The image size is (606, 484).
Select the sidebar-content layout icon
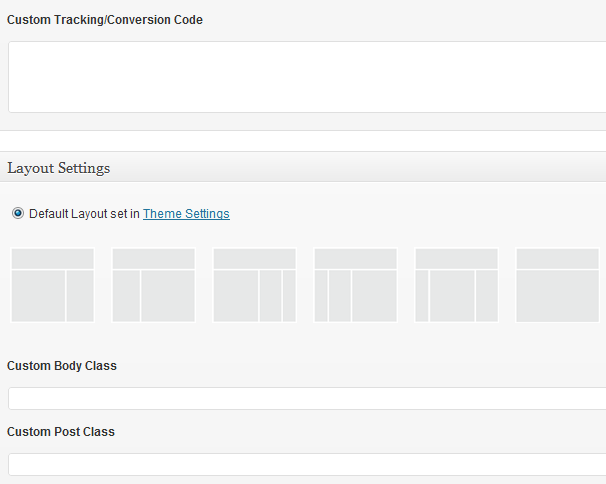153,285
